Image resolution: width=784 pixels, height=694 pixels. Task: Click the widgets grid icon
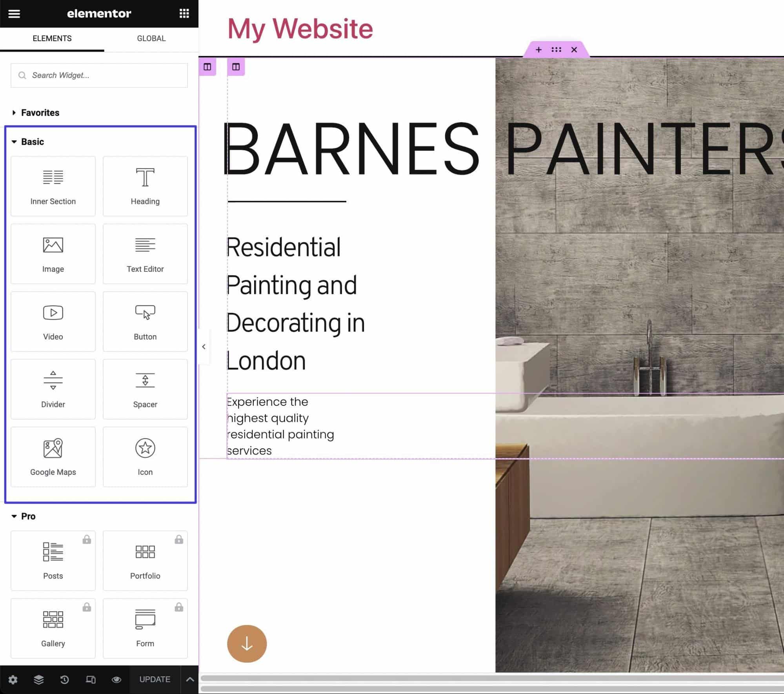(x=184, y=14)
